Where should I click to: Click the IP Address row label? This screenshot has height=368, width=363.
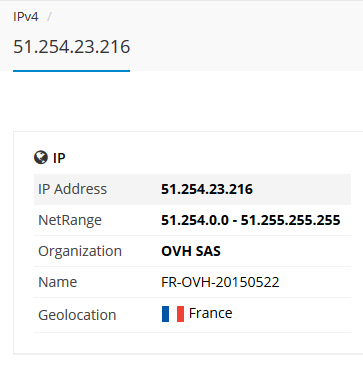click(x=72, y=189)
